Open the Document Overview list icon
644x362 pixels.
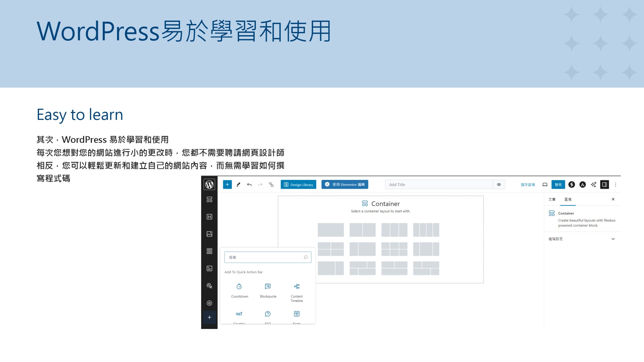click(271, 185)
